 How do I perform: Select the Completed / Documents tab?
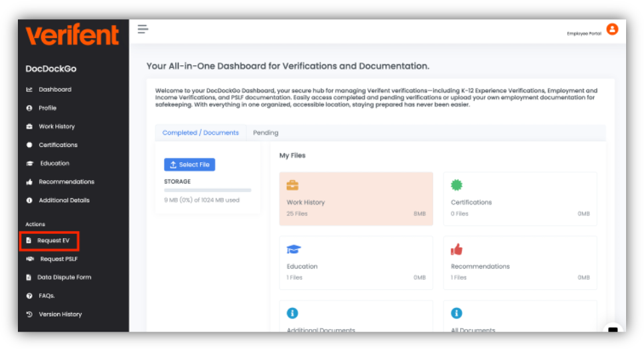click(201, 133)
